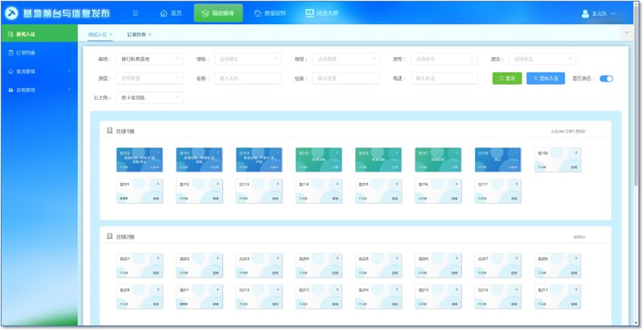Click the hamburger menu collapse icon
Screen dimensions: 644x331
click(x=135, y=14)
